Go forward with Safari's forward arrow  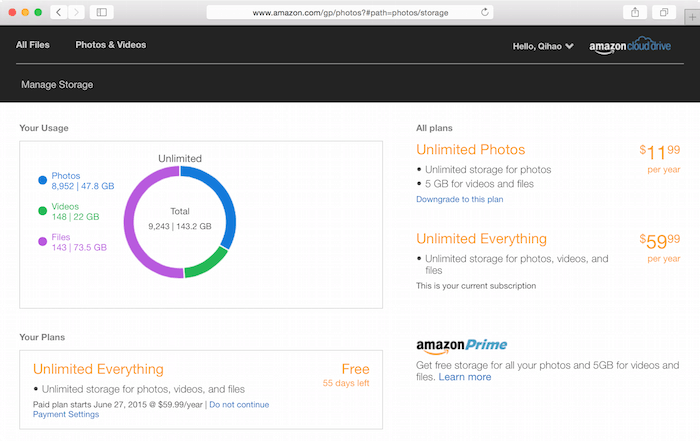(x=76, y=12)
